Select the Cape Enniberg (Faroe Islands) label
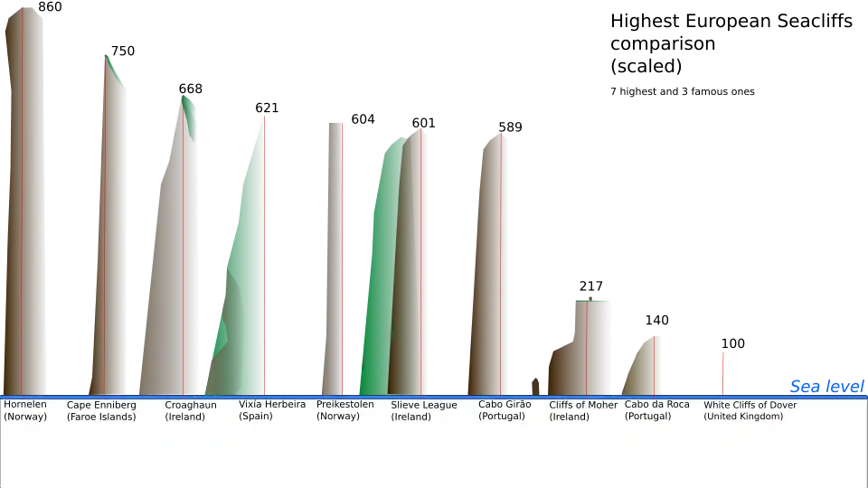 (101, 411)
